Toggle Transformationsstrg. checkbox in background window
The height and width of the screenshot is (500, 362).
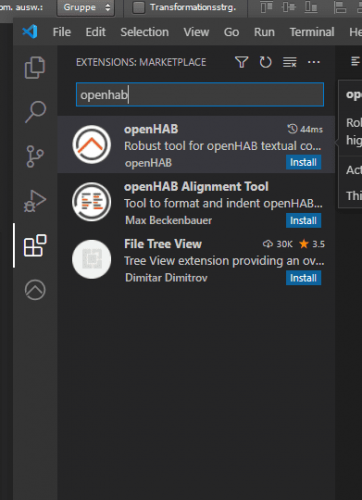coord(139,7)
